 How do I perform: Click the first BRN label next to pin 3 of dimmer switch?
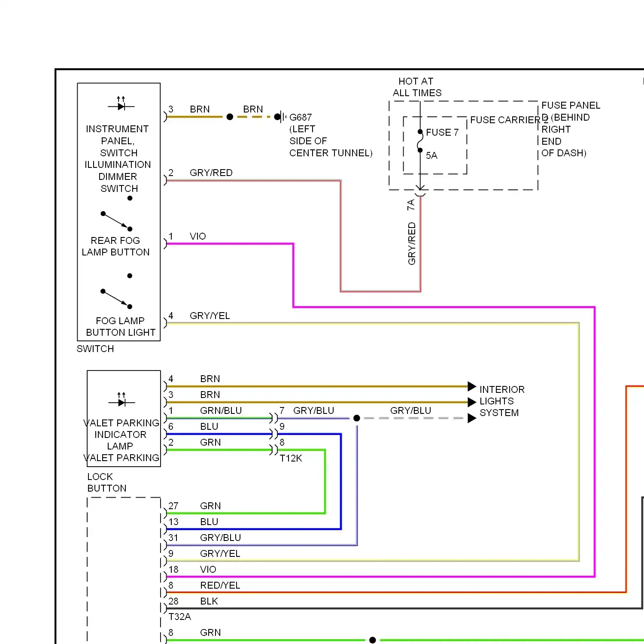[x=200, y=109]
